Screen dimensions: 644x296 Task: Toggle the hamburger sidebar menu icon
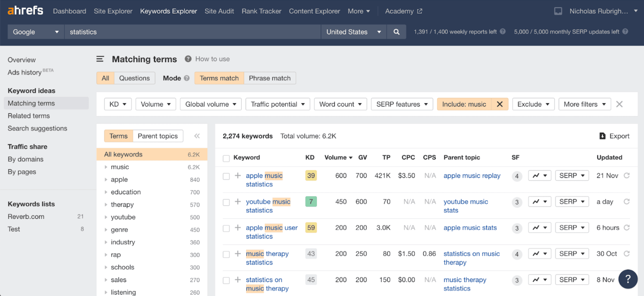pyautogui.click(x=100, y=59)
